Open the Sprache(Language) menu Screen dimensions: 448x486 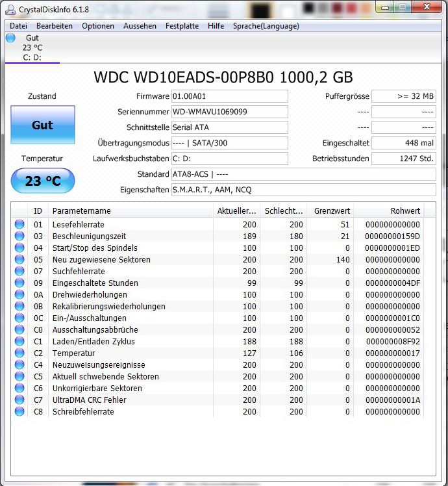(266, 26)
